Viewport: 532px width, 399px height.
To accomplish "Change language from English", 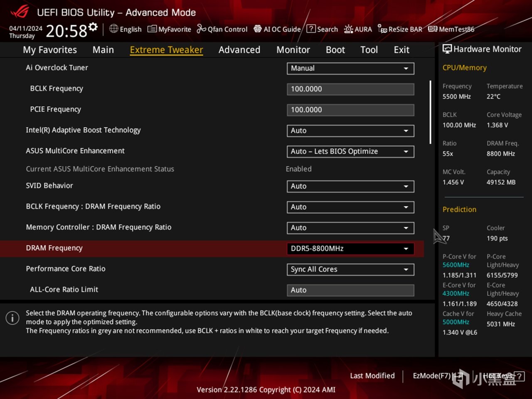I will (131, 29).
